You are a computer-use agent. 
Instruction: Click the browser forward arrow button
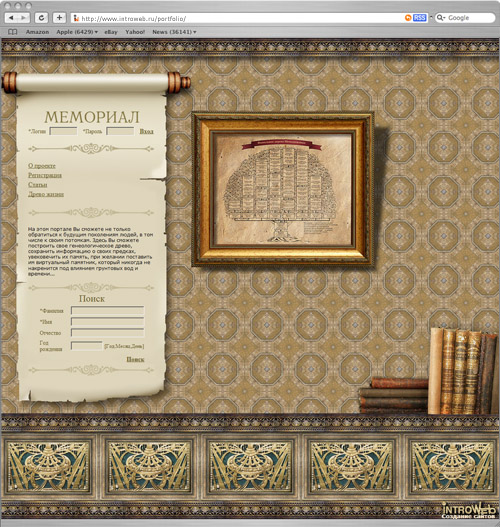click(x=24, y=18)
